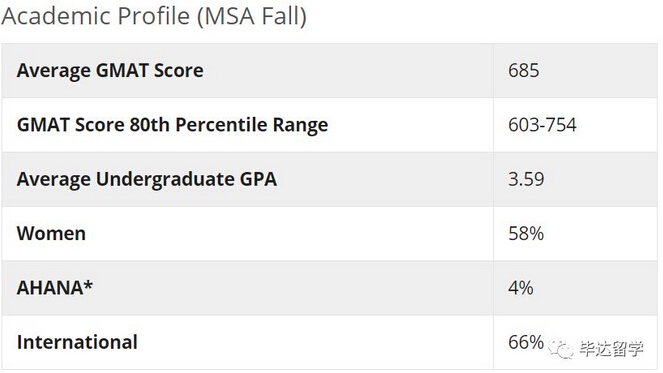
Task: Click the 3.59 GPA value
Action: pos(526,179)
